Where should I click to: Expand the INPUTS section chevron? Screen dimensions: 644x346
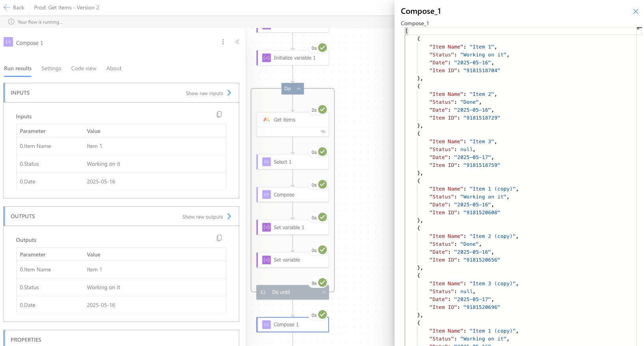pos(229,93)
